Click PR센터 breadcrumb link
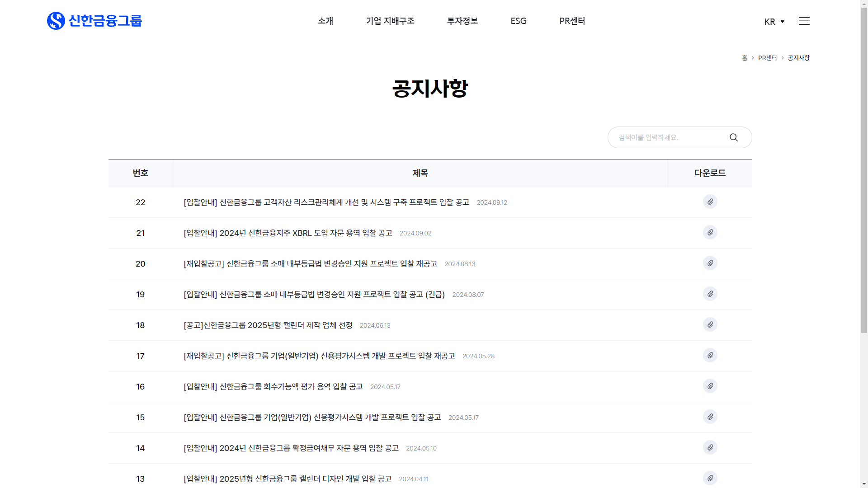Screen dimensions: 868x488 click(x=767, y=58)
